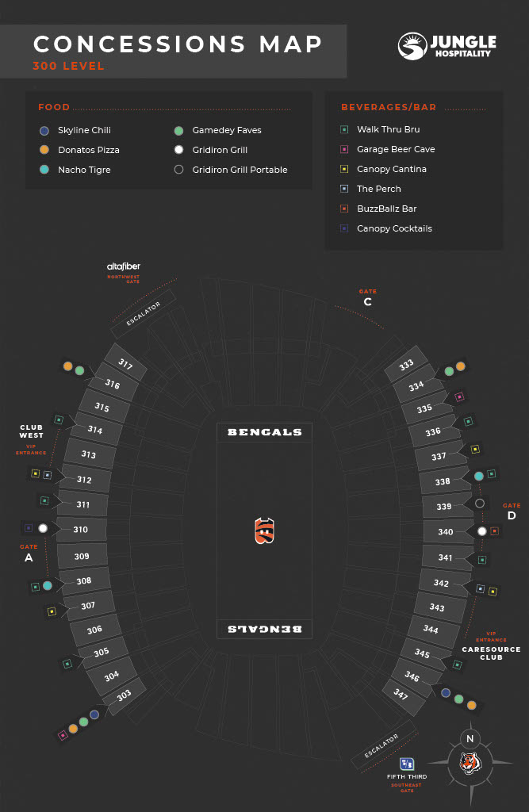
Task: Select the Nacho Tigre marker next to section 338
Action: (x=478, y=476)
